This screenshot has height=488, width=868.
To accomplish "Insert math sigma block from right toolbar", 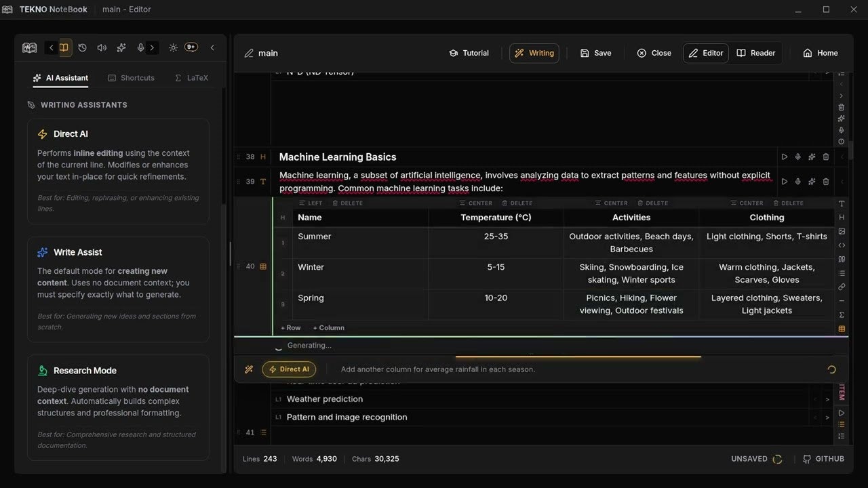I will pos(842,314).
